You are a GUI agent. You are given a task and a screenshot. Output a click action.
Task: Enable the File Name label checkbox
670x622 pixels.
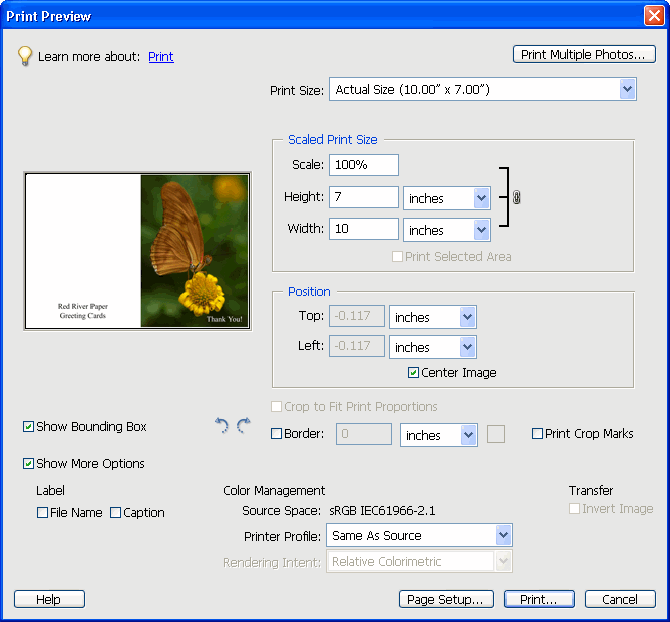pos(43,513)
